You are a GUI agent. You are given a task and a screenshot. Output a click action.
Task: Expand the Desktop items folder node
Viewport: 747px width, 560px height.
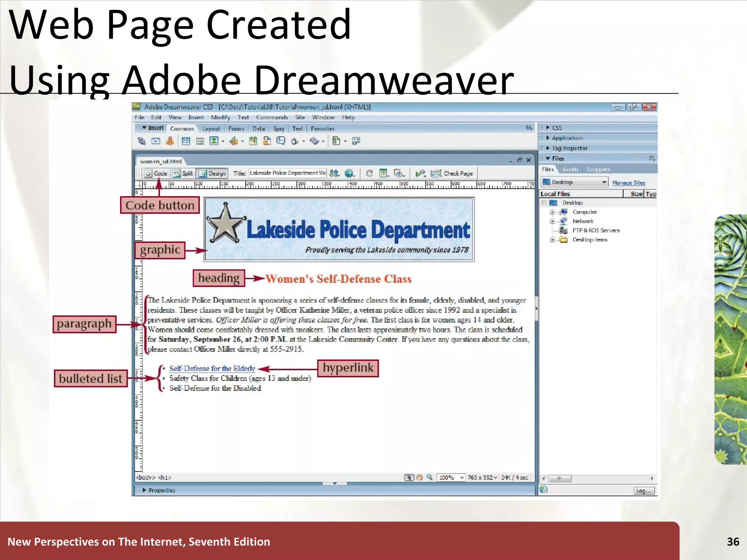pos(552,240)
